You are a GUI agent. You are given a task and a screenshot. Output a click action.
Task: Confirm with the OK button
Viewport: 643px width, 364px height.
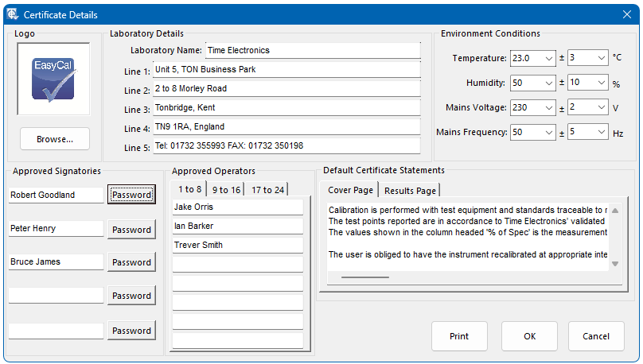[529, 336]
